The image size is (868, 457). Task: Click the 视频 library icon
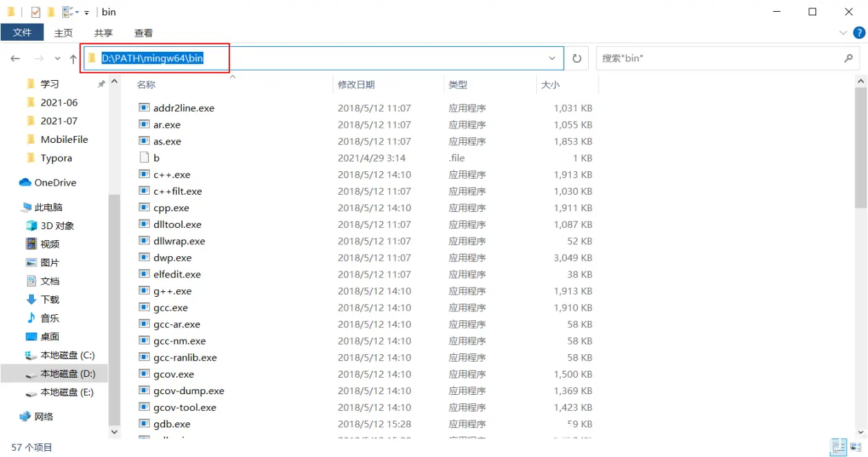coord(31,244)
